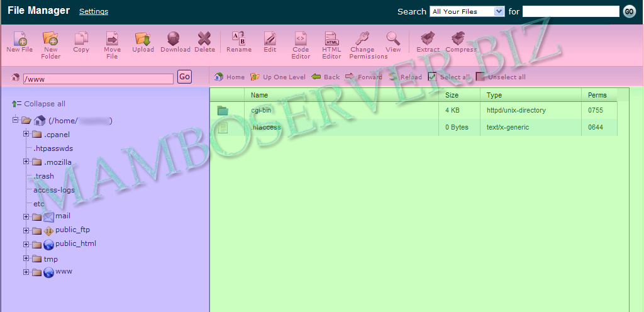The image size is (644, 312).
Task: Select the home directory root label
Action: click(x=80, y=121)
